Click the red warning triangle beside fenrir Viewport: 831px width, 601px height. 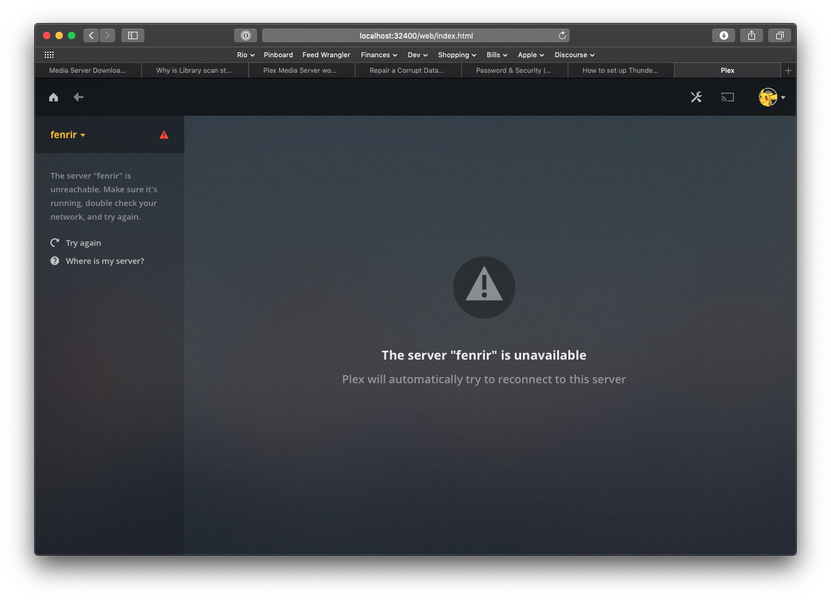[x=164, y=135]
